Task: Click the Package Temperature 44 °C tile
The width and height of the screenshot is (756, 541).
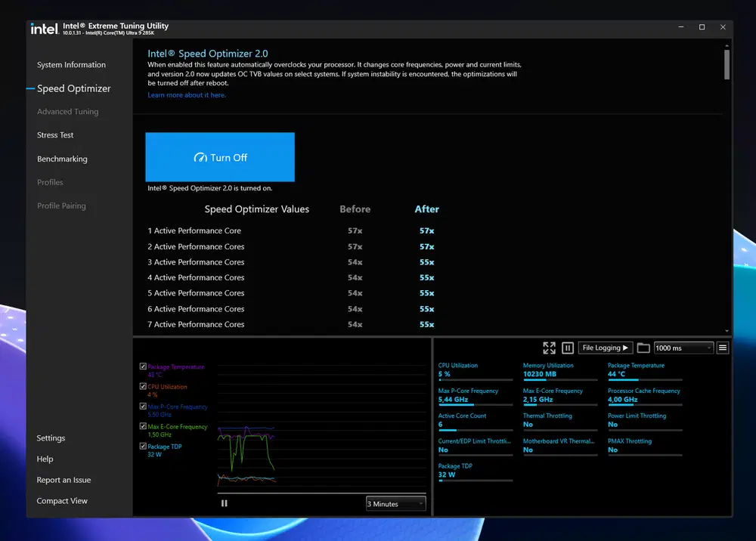Action: point(645,370)
